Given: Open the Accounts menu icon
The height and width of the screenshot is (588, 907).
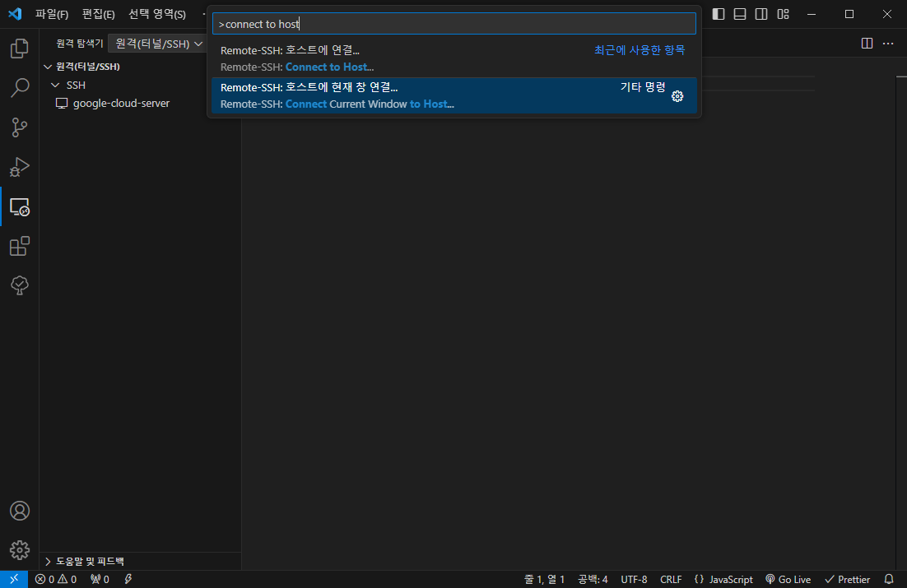Looking at the screenshot, I should [x=20, y=511].
